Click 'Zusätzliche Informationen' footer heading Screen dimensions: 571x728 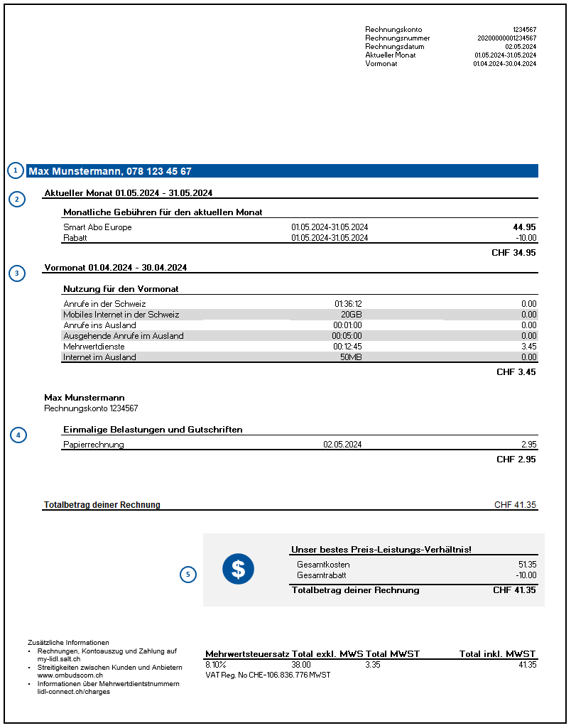[x=68, y=643]
